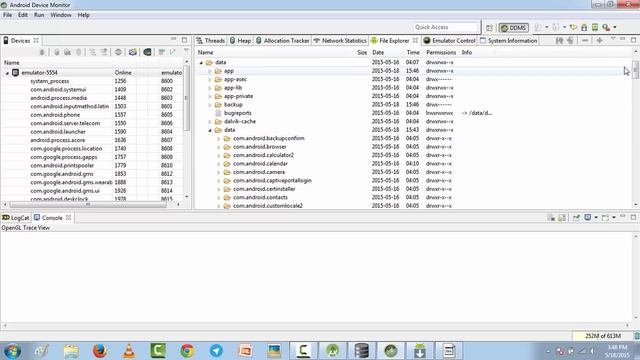640x360 pixels.
Task: Select the com.android.phone process
Action: 55,115
